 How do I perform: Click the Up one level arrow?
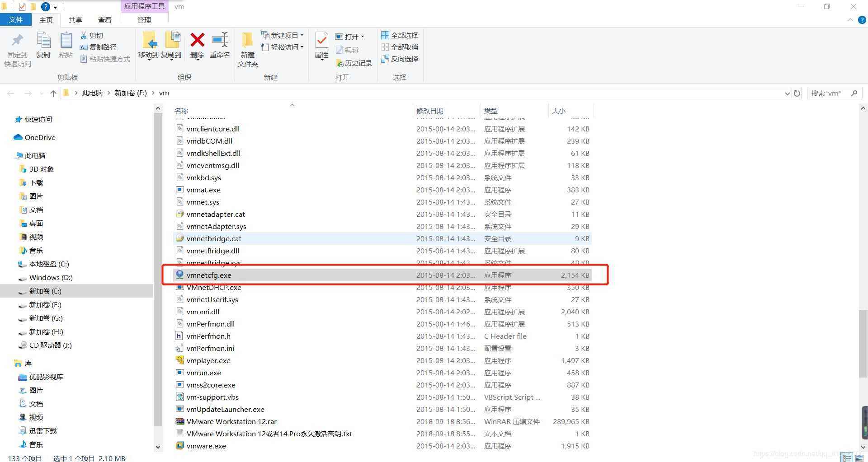pyautogui.click(x=53, y=93)
